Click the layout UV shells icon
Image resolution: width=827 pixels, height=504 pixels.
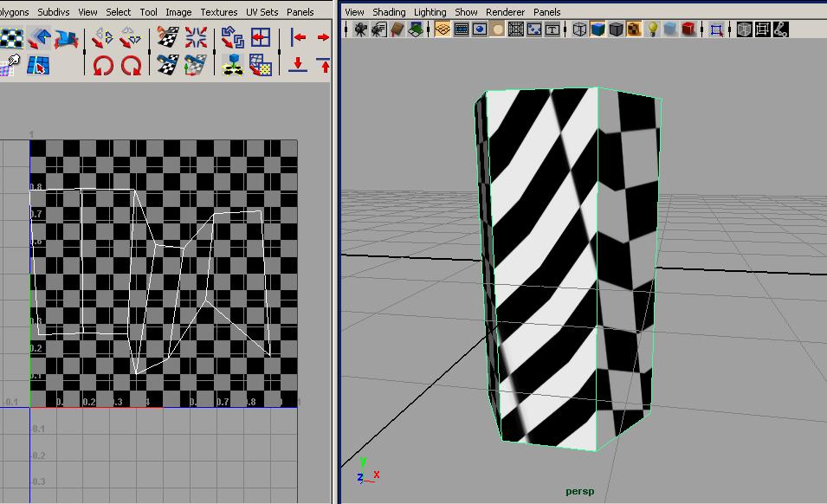(233, 38)
